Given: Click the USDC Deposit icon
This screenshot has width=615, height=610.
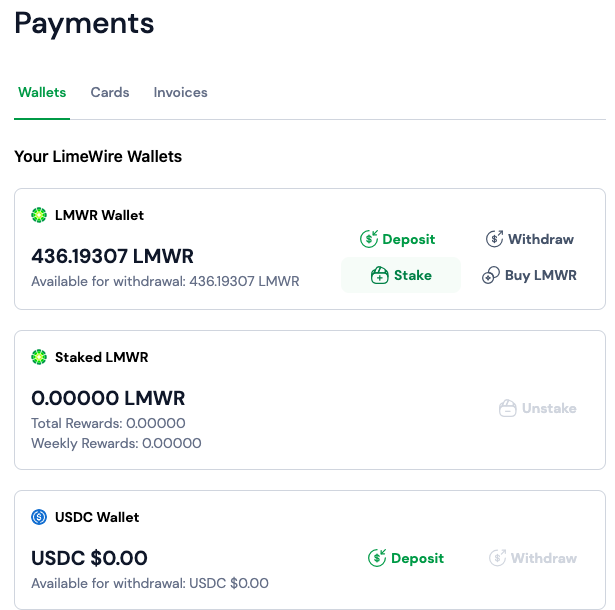Looking at the screenshot, I should pyautogui.click(x=377, y=558).
